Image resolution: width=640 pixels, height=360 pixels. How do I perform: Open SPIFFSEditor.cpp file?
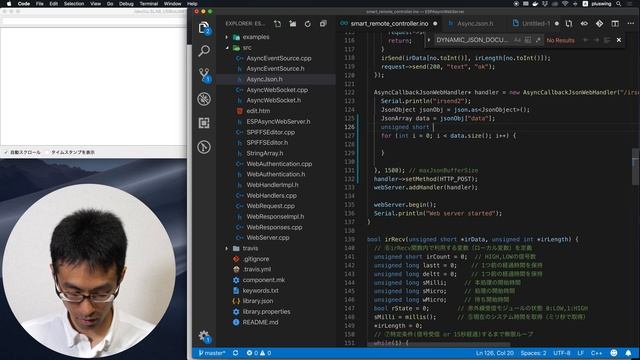click(x=270, y=132)
